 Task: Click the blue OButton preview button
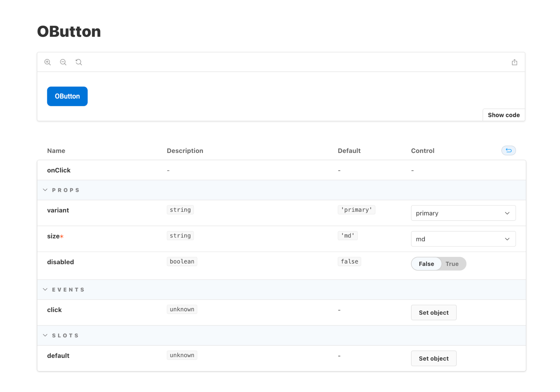(67, 96)
